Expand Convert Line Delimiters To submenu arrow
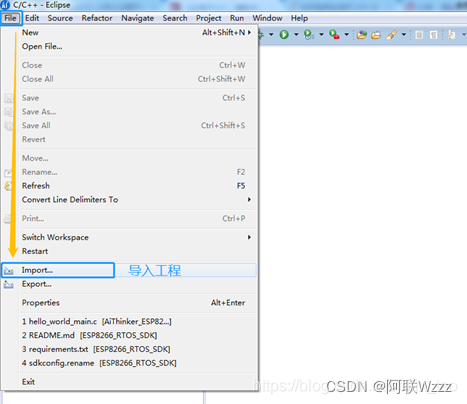Viewport: 467px width, 404px height. click(249, 199)
